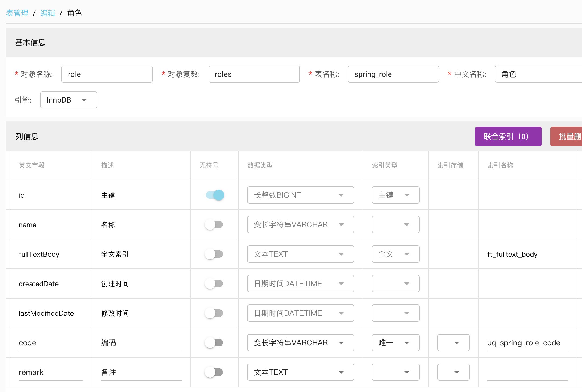Screen dimensions: 582x392
Task: Toggle unsigned switch for remark row
Action: (x=214, y=372)
